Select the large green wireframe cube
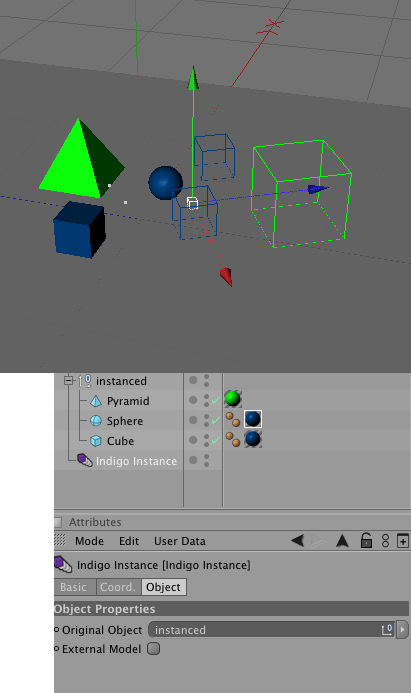Image resolution: width=411 pixels, height=693 pixels. point(302,194)
